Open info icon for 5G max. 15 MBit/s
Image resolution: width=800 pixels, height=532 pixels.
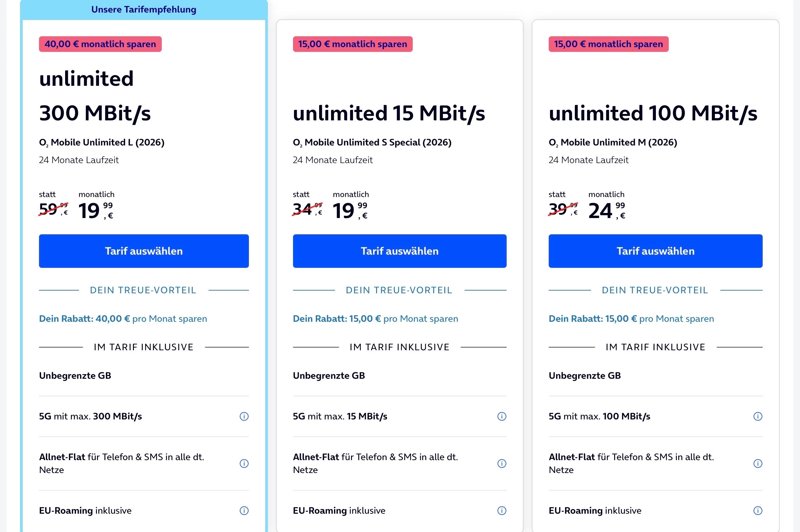click(x=502, y=416)
